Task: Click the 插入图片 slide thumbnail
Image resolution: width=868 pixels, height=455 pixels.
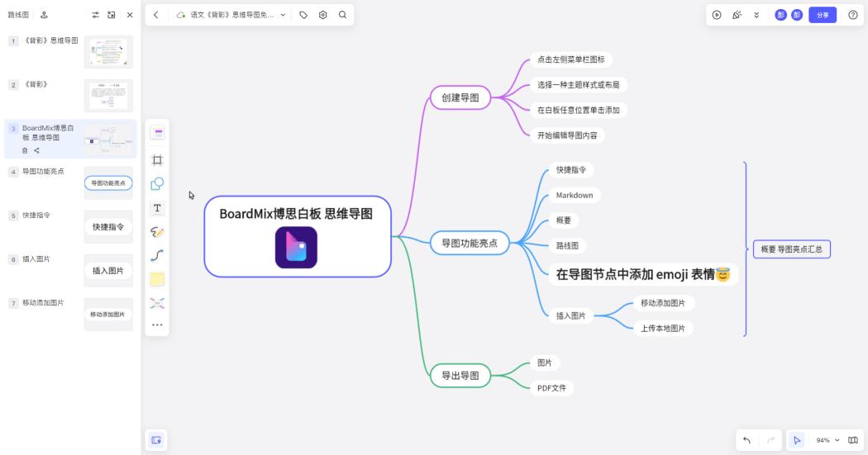Action: (x=108, y=270)
